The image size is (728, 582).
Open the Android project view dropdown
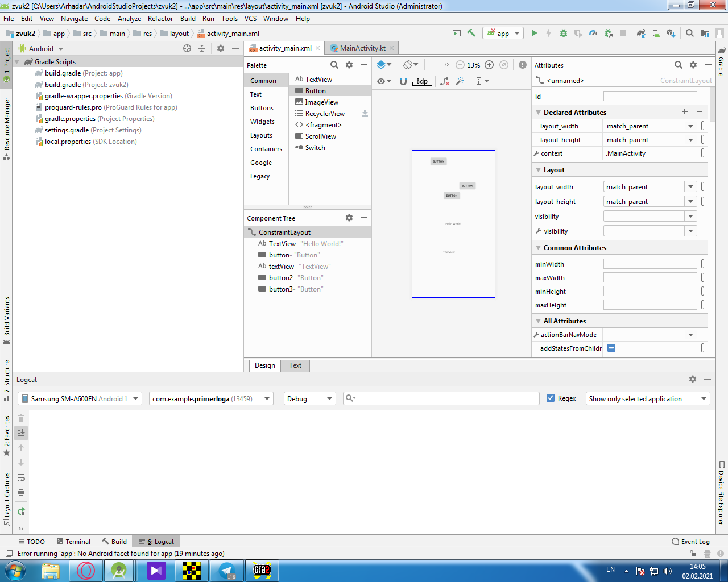[x=41, y=48]
